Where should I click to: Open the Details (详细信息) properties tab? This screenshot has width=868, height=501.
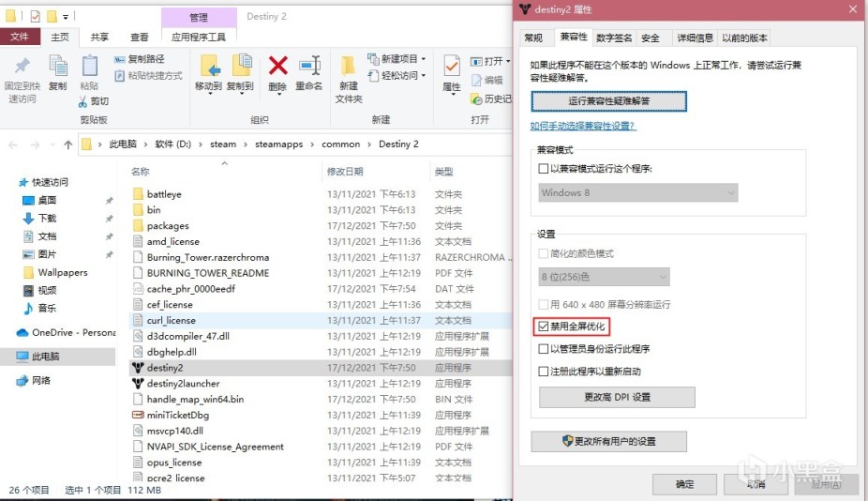tap(695, 38)
